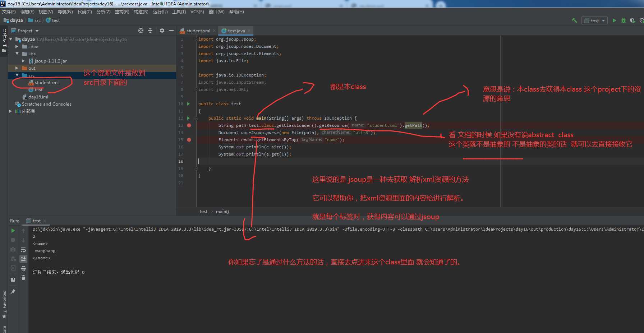Screen dimensions: 644x333
Task: Expand the .idea folder
Action: pyautogui.click(x=17, y=46)
